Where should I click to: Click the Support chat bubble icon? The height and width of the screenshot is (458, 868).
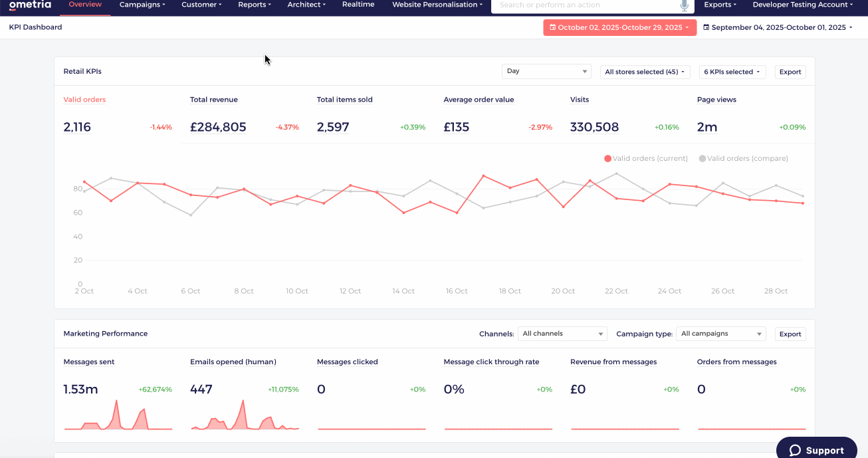[x=796, y=451]
